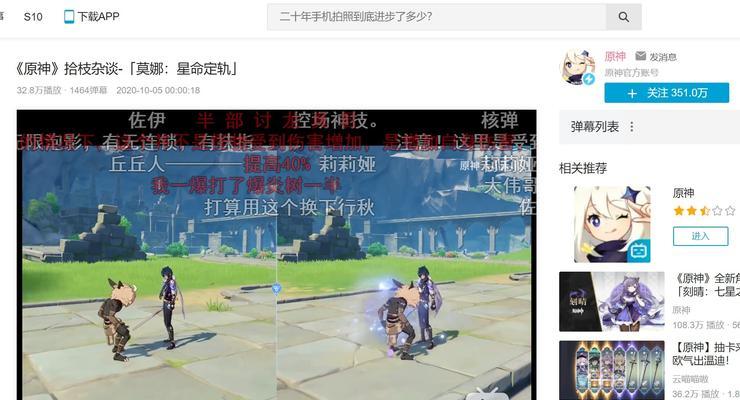The image size is (740, 400).
Task: Focus the search input field
Action: [437, 17]
